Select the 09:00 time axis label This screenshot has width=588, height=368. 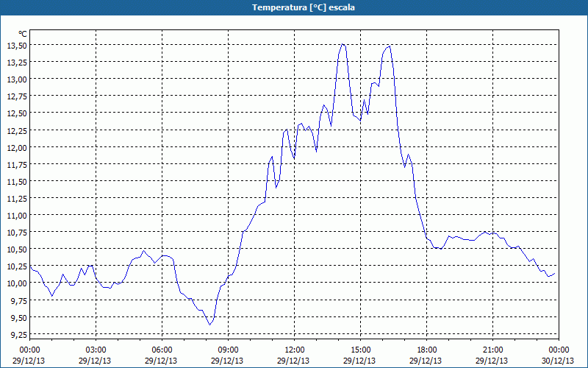click(x=228, y=350)
